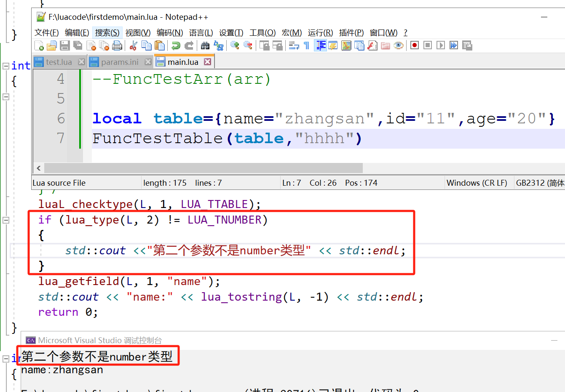Click the Close document toolbar icon
565x392 pixels.
pyautogui.click(x=91, y=45)
